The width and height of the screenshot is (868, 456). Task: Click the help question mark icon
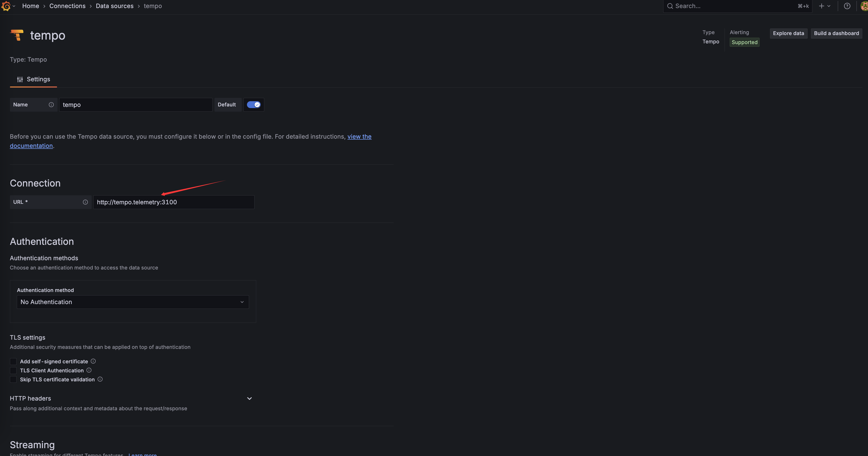pyautogui.click(x=847, y=6)
